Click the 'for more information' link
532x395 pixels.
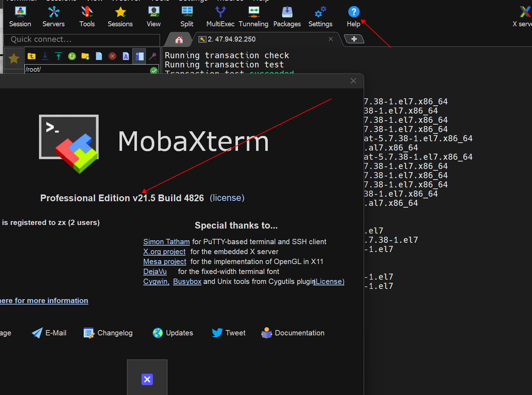click(44, 301)
